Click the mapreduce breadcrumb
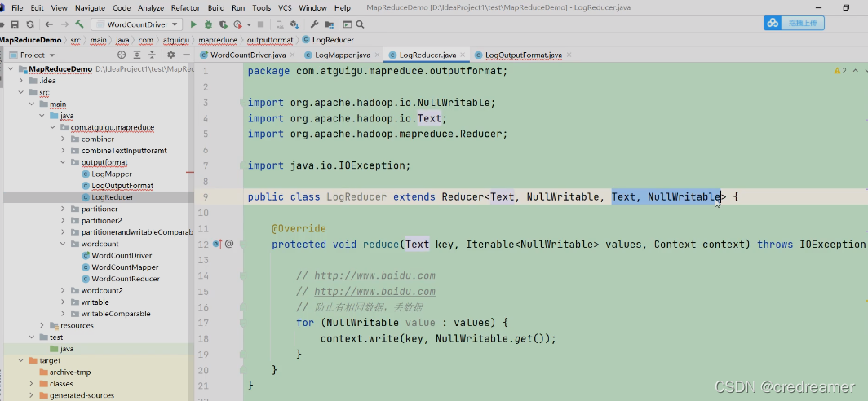The width and height of the screenshot is (868, 401). click(218, 40)
